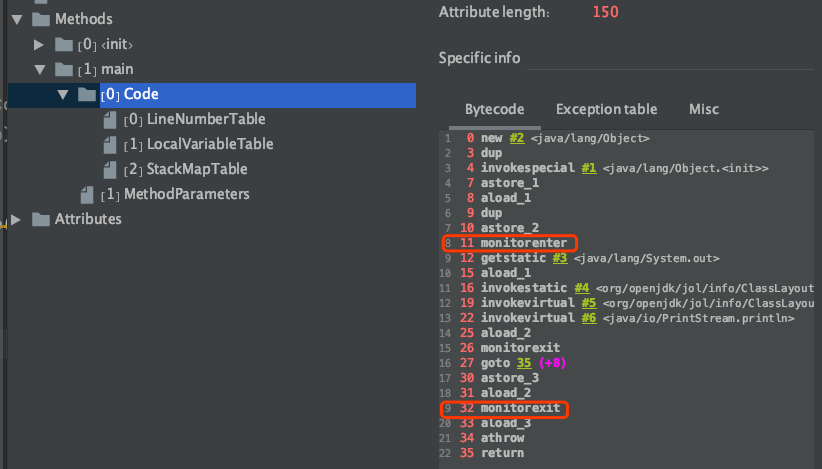Screen dimensions: 822x469
Task: Select the LocalVariableTable tree item
Action: click(x=210, y=144)
